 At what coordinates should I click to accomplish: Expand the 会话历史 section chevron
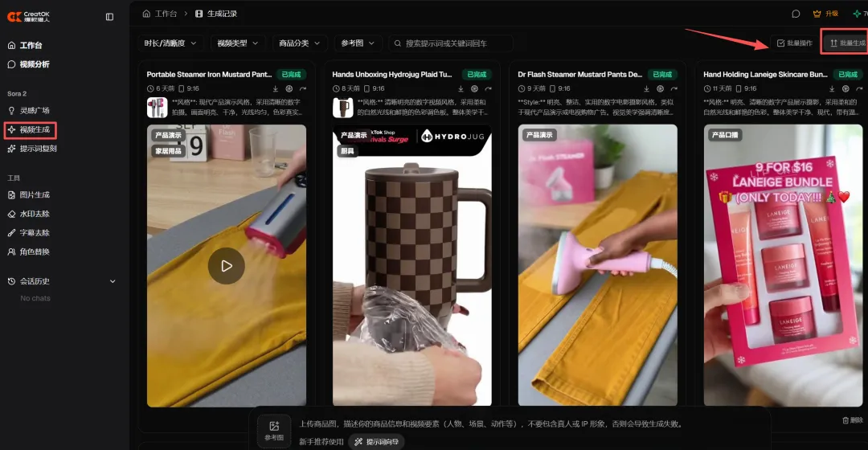(113, 281)
